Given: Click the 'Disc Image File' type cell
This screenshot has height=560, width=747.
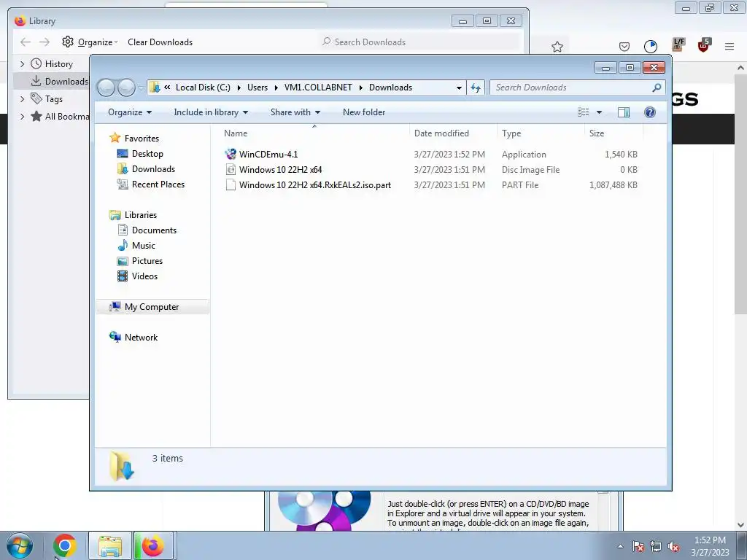Looking at the screenshot, I should click(530, 169).
